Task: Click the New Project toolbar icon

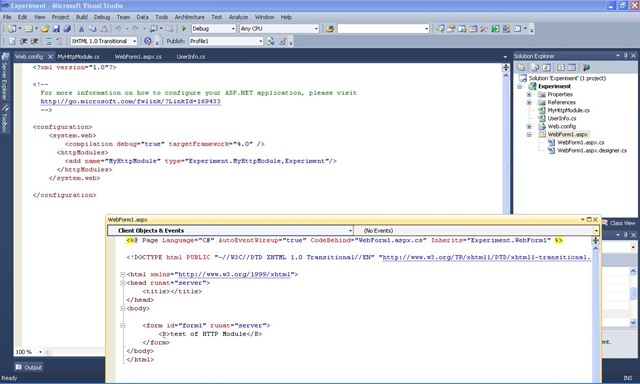Action: tap(12, 29)
